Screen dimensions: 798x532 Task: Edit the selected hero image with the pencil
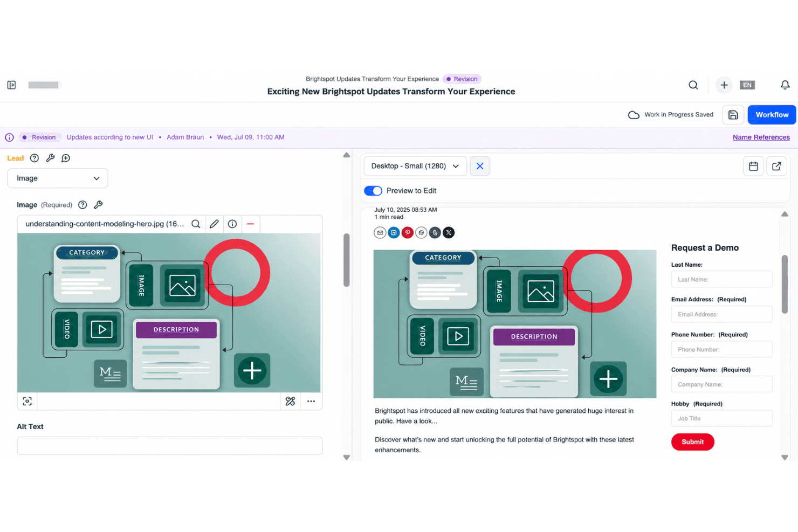point(214,224)
